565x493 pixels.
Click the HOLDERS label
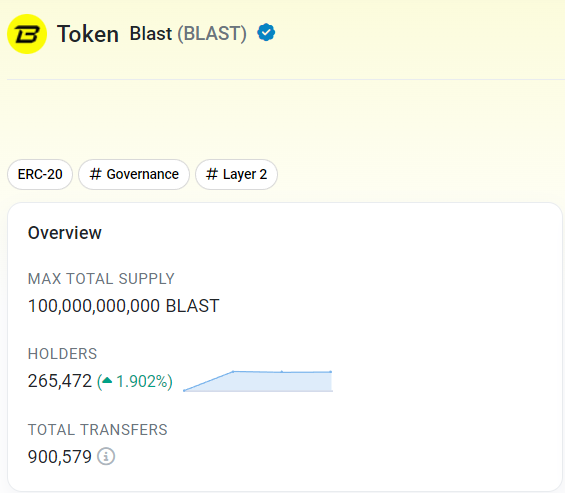pos(63,354)
